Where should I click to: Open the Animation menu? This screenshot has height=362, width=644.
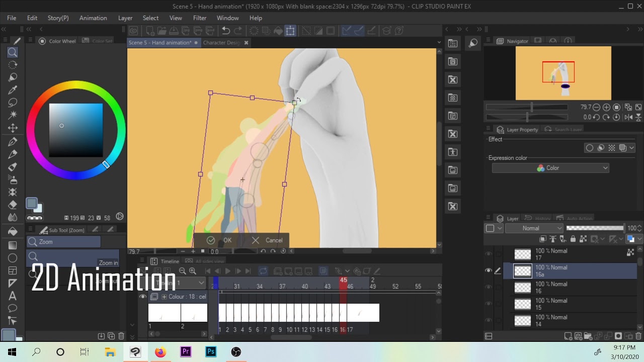pos(93,18)
